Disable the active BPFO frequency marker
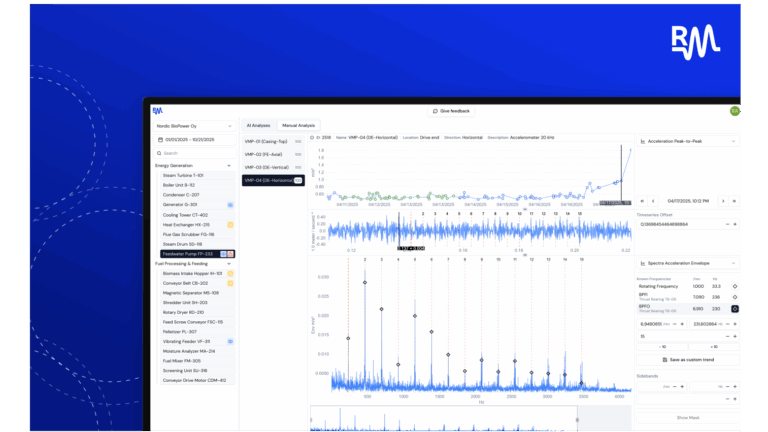 (735, 309)
